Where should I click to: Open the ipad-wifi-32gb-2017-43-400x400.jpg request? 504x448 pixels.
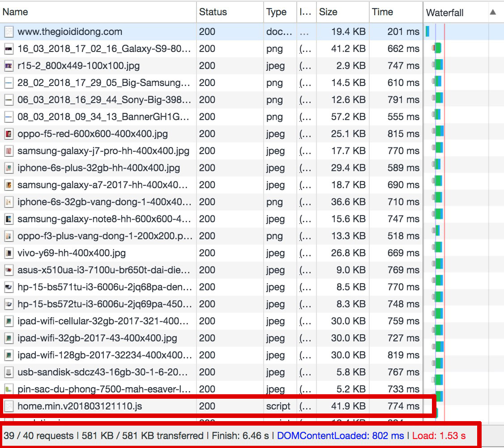tap(97, 338)
